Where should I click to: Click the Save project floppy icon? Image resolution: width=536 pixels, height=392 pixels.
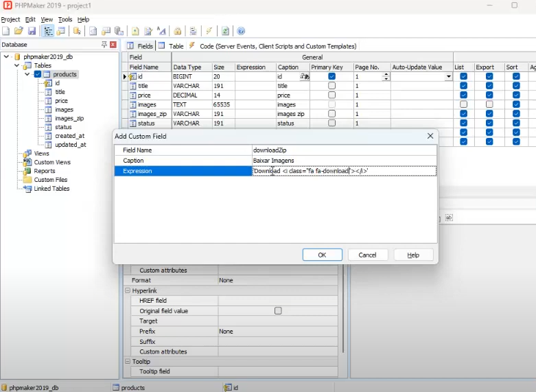32,31
